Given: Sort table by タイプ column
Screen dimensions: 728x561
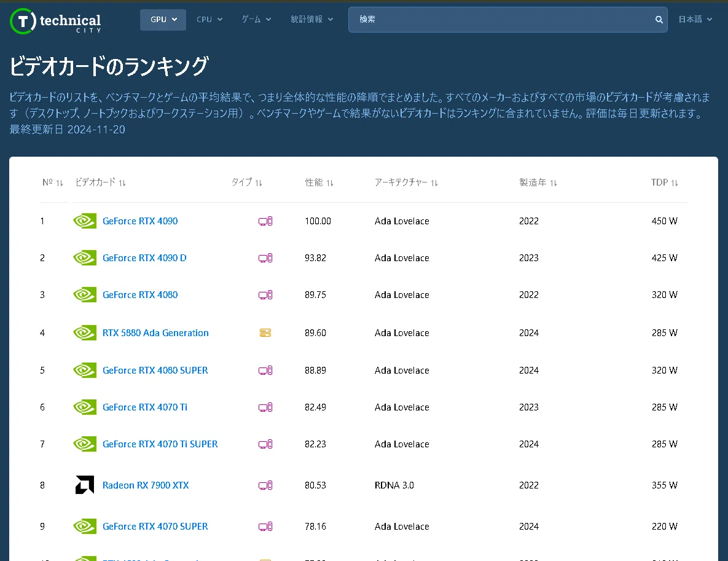Looking at the screenshot, I should click(x=246, y=182).
